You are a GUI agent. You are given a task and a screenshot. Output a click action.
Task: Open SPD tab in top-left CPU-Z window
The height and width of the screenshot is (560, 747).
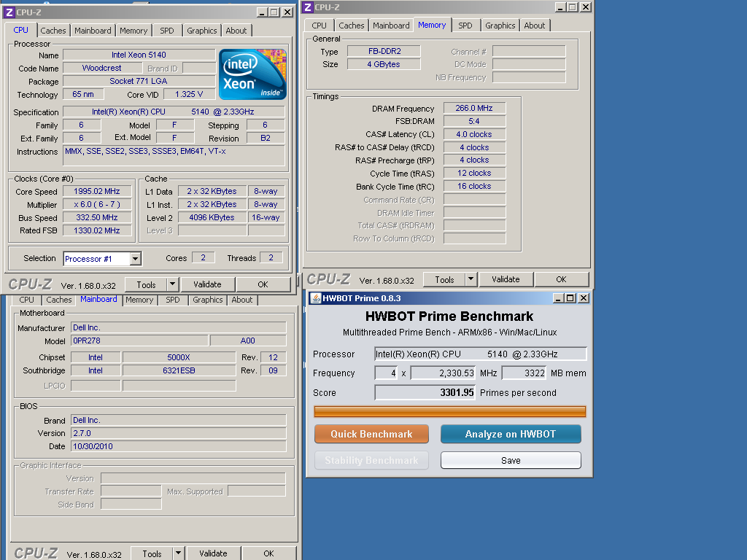[167, 31]
